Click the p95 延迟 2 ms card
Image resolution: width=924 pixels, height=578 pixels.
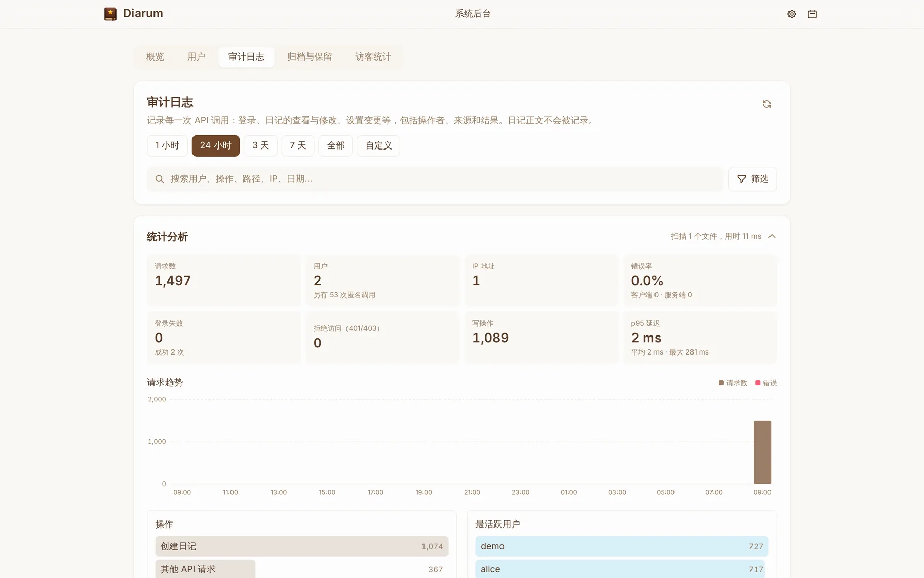(x=700, y=338)
